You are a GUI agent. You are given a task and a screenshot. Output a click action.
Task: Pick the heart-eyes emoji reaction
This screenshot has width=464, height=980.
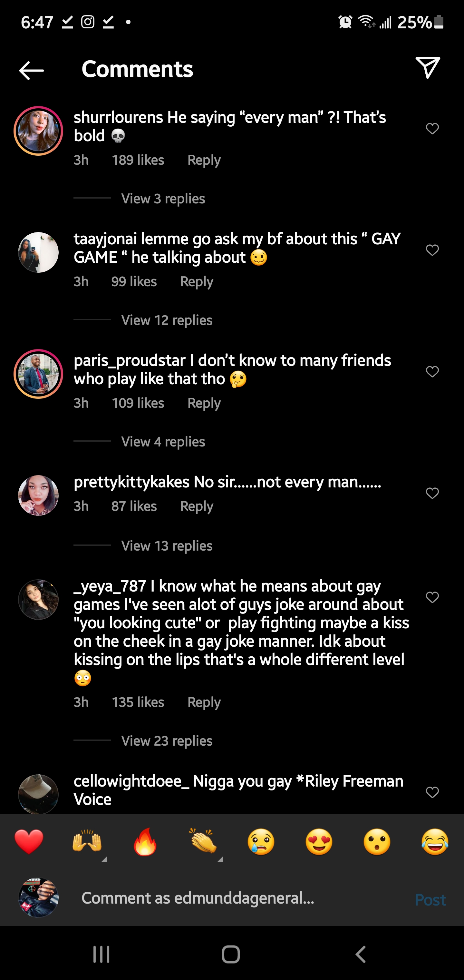point(319,841)
